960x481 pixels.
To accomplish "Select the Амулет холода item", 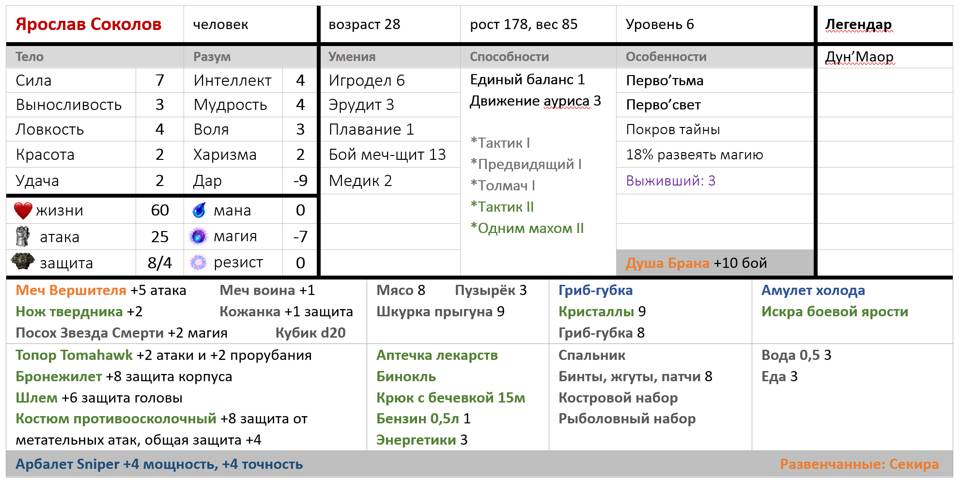I will (x=812, y=291).
